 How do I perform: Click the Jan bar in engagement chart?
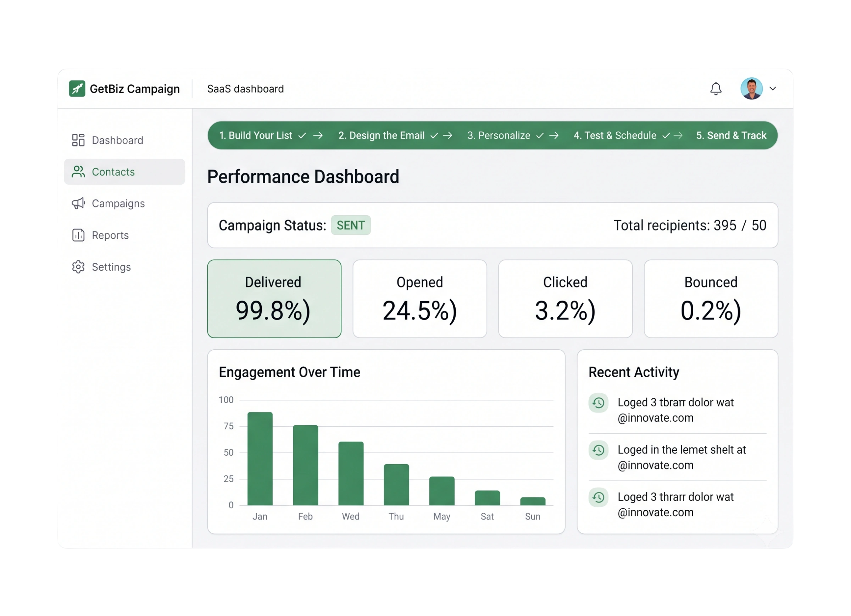pyautogui.click(x=260, y=458)
